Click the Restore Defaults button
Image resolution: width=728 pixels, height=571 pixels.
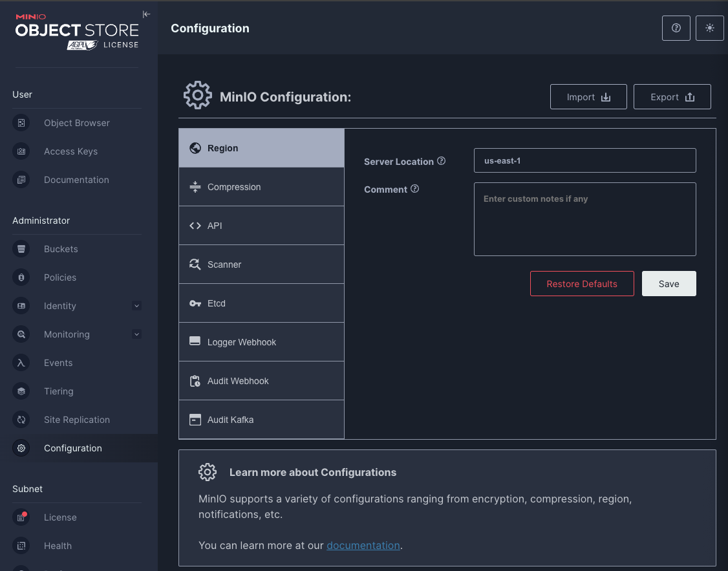coord(582,284)
